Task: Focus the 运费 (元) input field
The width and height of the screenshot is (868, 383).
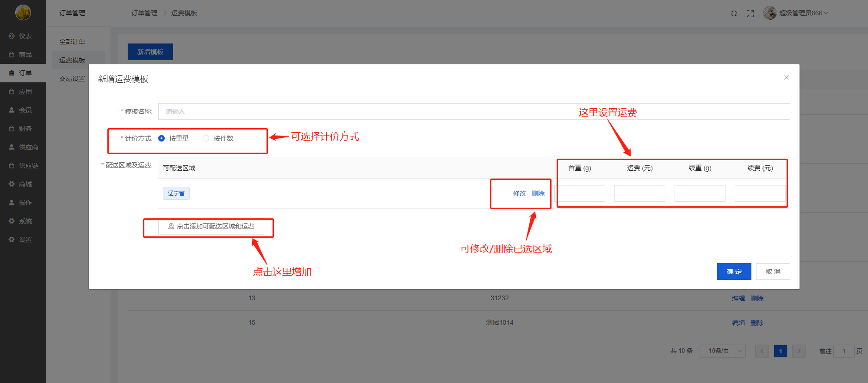Action: 640,193
